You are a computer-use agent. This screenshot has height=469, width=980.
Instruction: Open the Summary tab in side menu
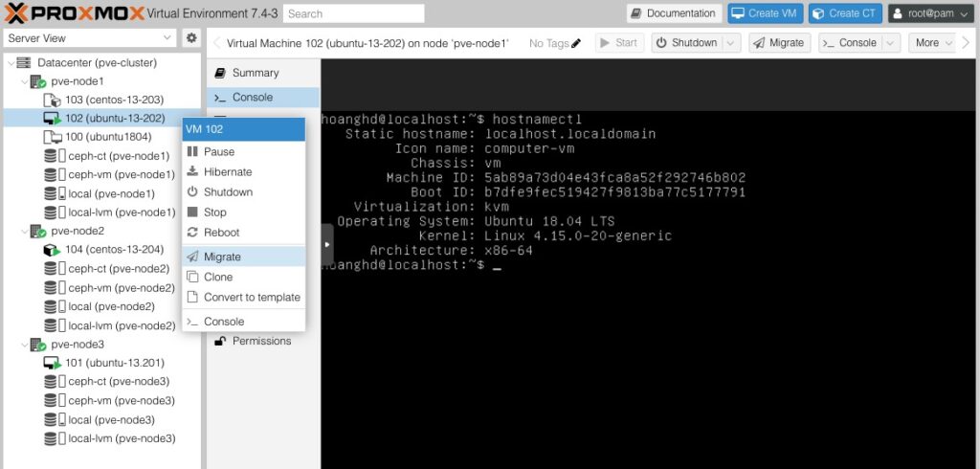pyautogui.click(x=263, y=73)
